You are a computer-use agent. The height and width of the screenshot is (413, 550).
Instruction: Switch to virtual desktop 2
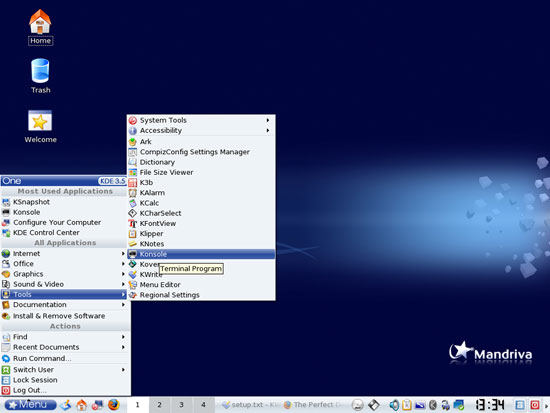coord(159,405)
